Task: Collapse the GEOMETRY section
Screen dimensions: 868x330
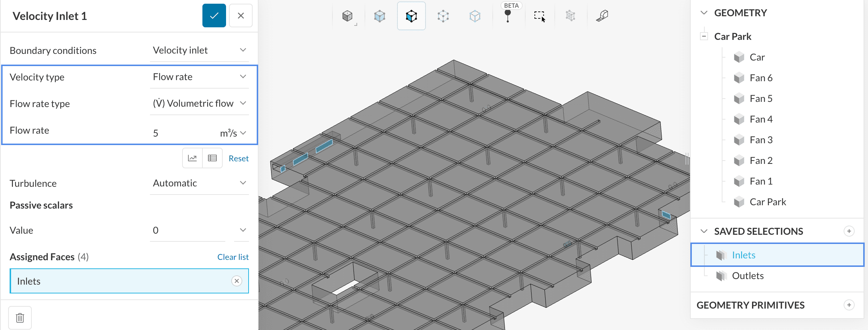Action: pyautogui.click(x=704, y=13)
